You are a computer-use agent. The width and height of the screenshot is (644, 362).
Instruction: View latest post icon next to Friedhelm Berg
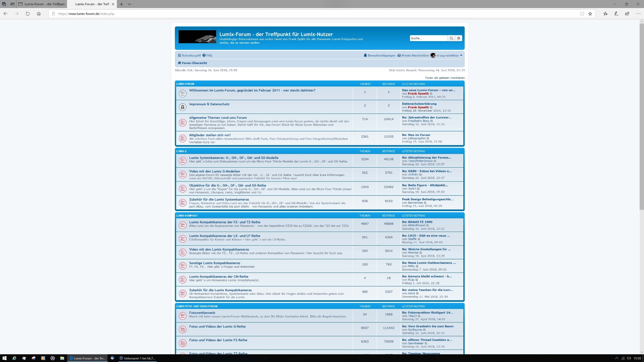[x=432, y=121]
